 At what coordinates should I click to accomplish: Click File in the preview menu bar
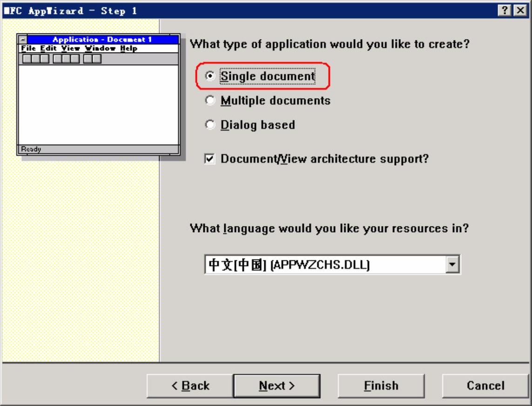click(x=28, y=48)
